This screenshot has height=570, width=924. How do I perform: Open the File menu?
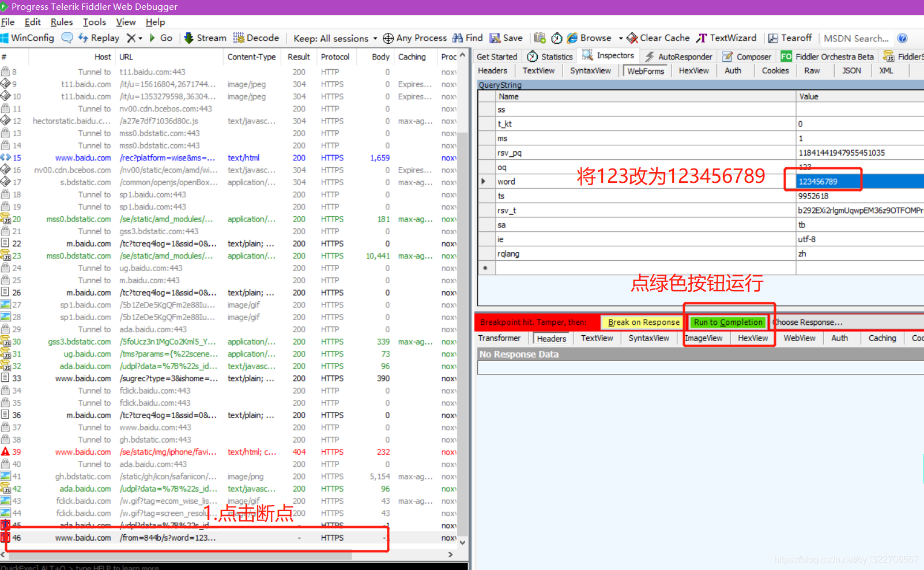pyautogui.click(x=8, y=22)
